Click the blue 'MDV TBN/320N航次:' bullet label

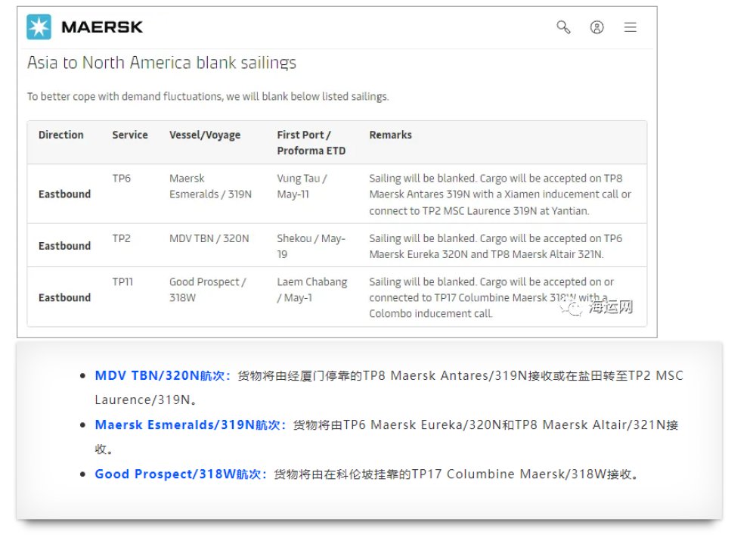tap(163, 375)
